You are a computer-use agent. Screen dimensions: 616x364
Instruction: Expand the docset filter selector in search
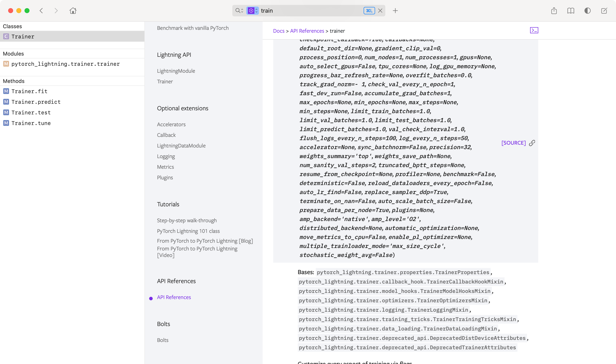point(252,11)
